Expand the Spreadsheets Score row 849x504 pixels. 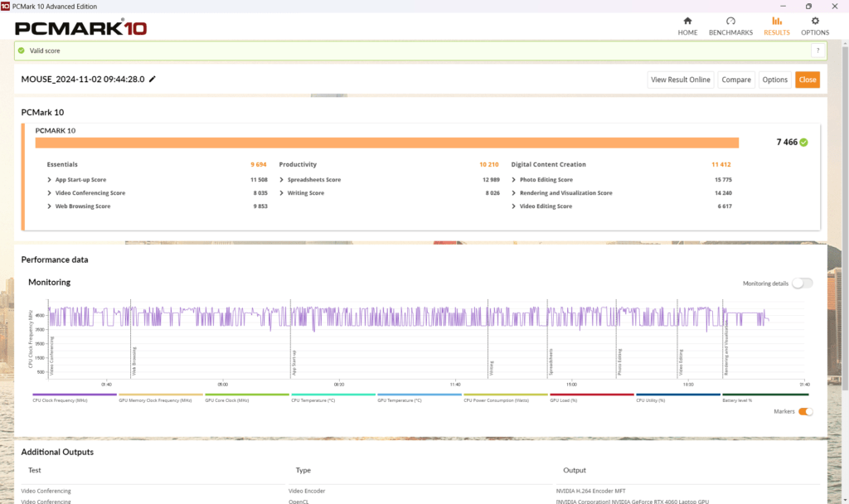(282, 180)
